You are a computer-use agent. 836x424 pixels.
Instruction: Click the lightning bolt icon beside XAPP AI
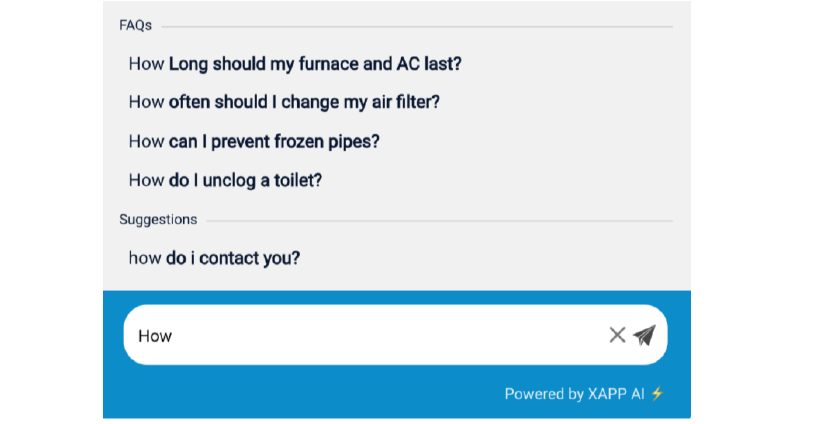point(657,394)
